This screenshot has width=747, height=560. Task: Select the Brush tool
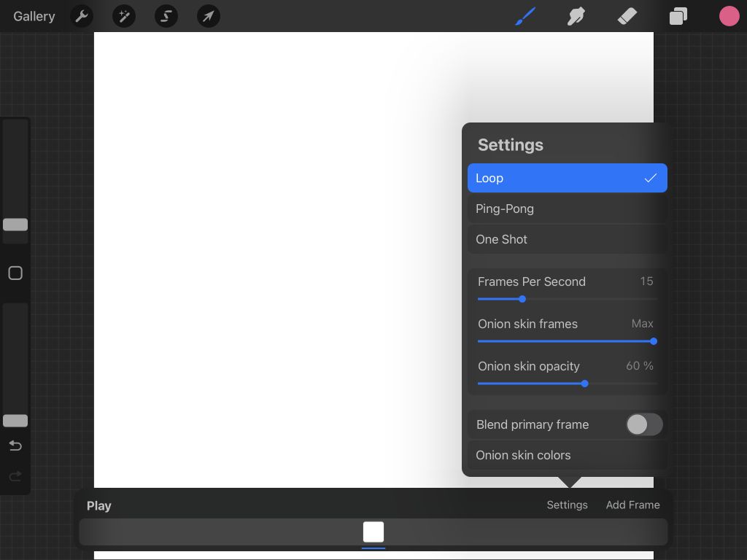525,16
